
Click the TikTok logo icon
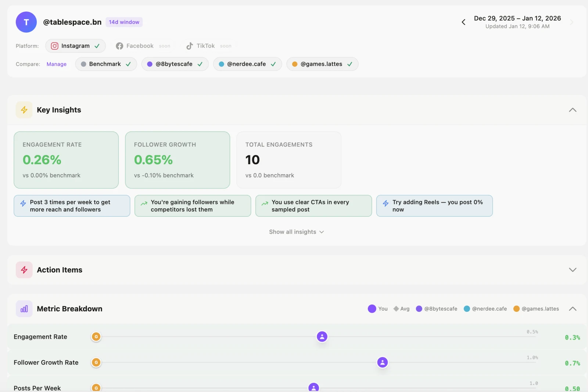[190, 46]
